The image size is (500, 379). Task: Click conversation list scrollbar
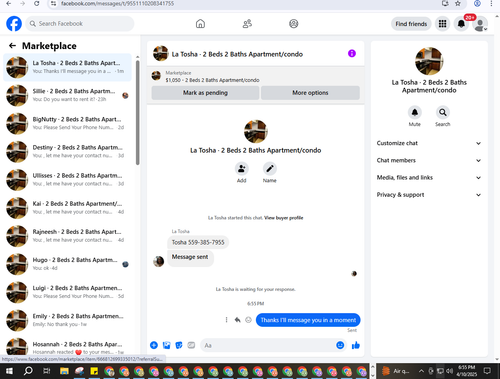[138, 113]
